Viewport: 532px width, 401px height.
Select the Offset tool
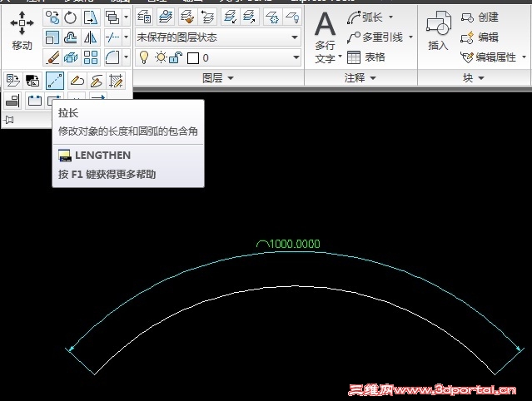pyautogui.click(x=71, y=37)
